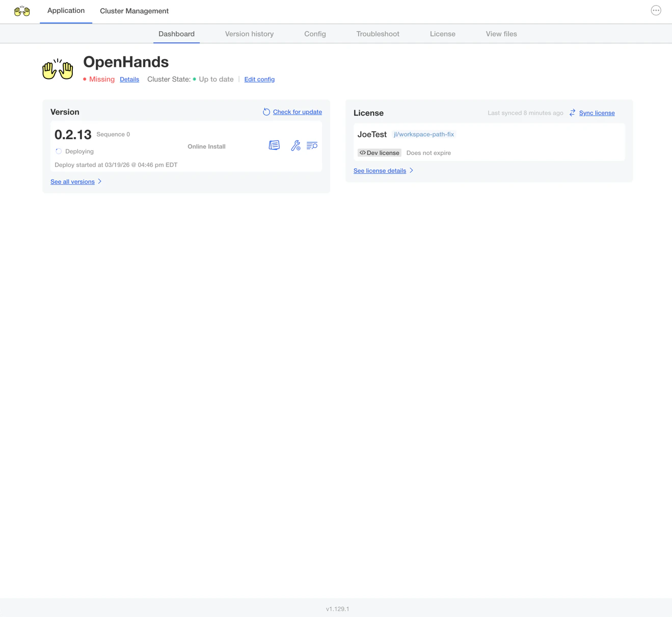Click the Sync license link
Viewport: 672px width, 617px height.
tap(597, 113)
